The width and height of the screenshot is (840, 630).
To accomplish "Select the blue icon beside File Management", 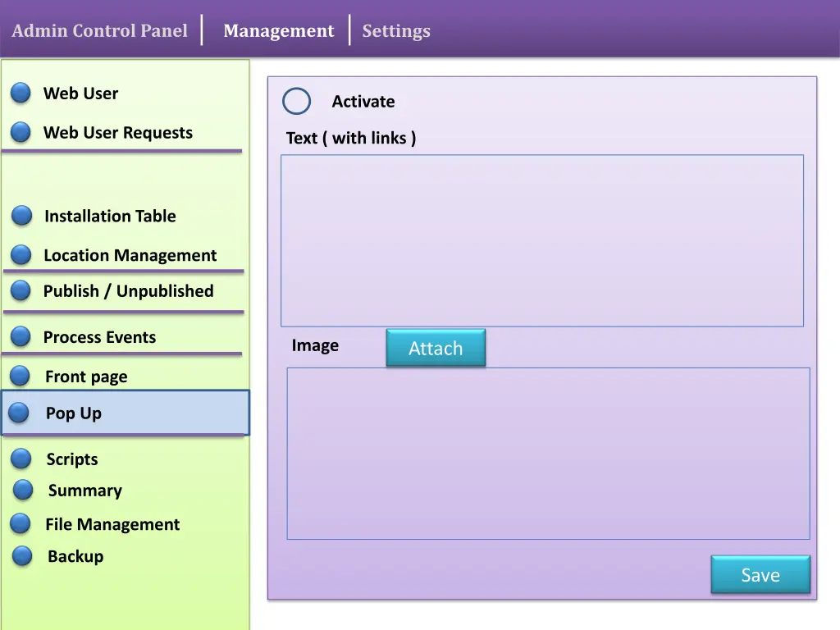I will coord(21,524).
